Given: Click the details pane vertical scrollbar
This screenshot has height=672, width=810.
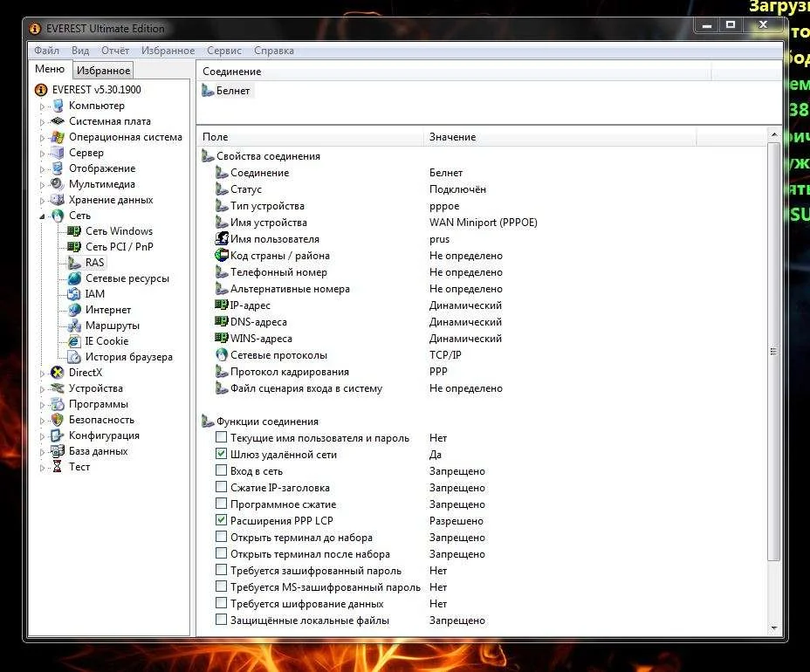Looking at the screenshot, I should click(773, 351).
